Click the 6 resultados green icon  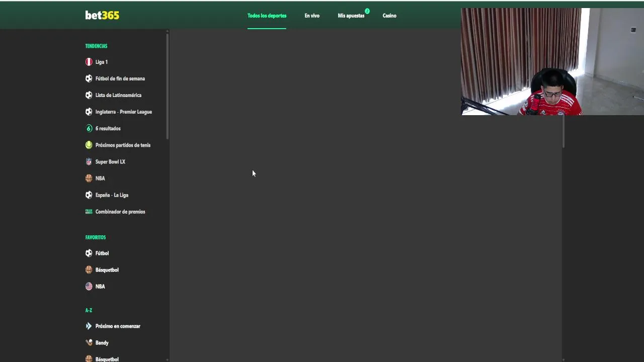(89, 128)
